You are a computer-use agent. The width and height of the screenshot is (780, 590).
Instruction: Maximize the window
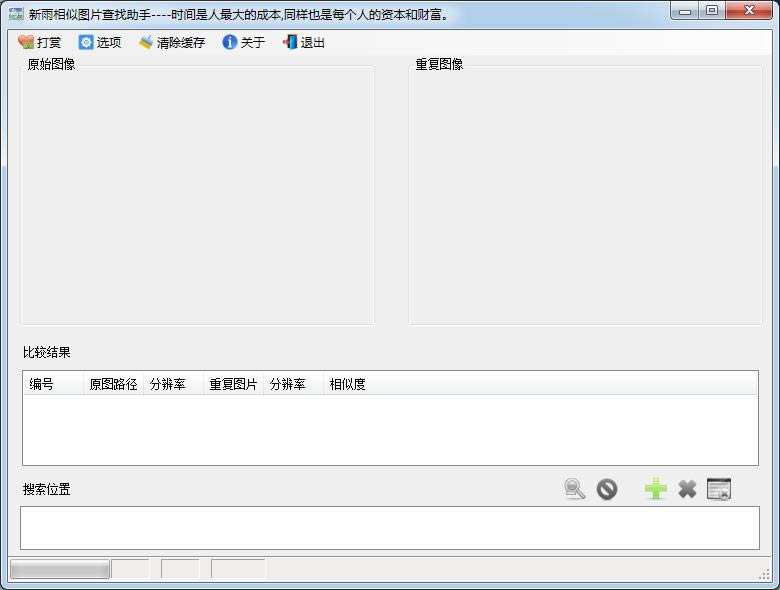click(x=712, y=11)
